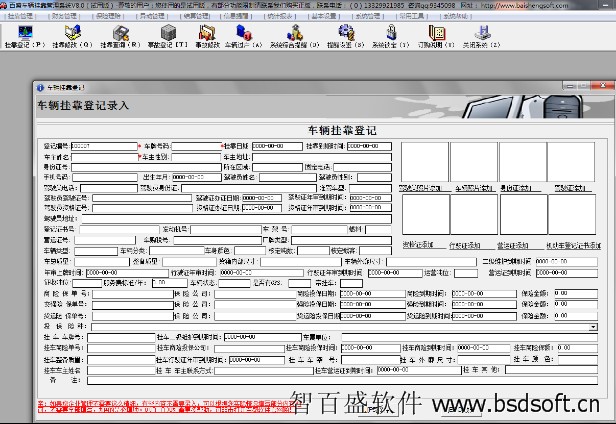The image size is (616, 424).
Task: Focus the 身份证号 input field
Action: [x=146, y=167]
